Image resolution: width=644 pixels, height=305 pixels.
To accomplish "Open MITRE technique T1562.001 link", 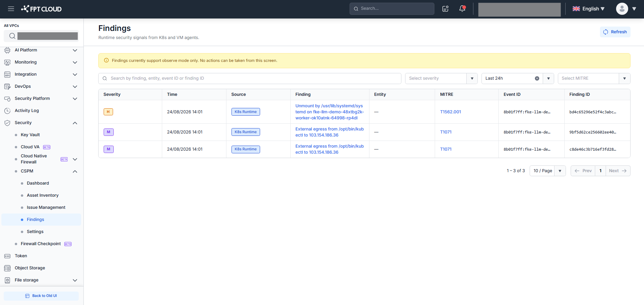I will coord(451,112).
